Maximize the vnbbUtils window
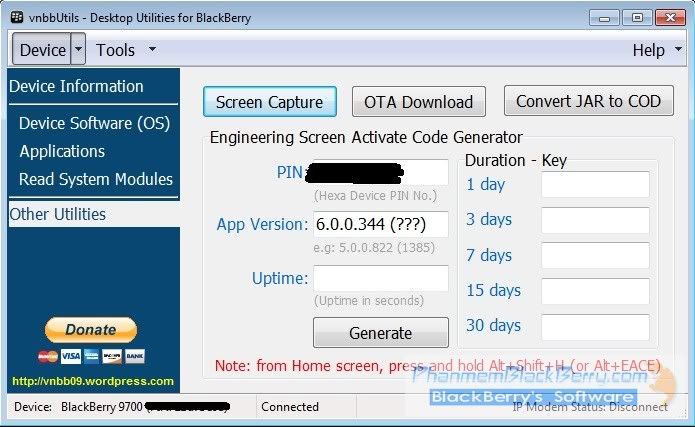Image resolution: width=695 pixels, height=427 pixels. [637, 18]
